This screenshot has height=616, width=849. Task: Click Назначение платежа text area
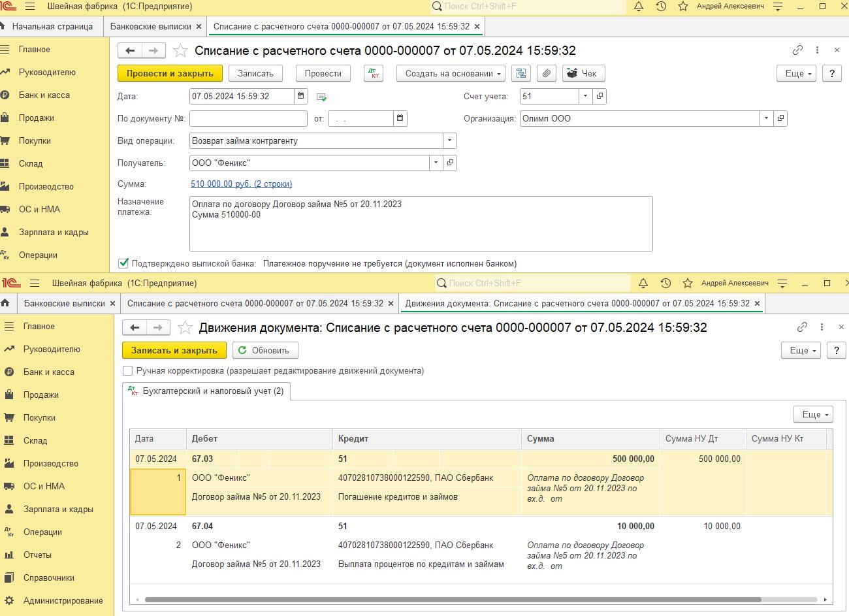click(x=421, y=223)
